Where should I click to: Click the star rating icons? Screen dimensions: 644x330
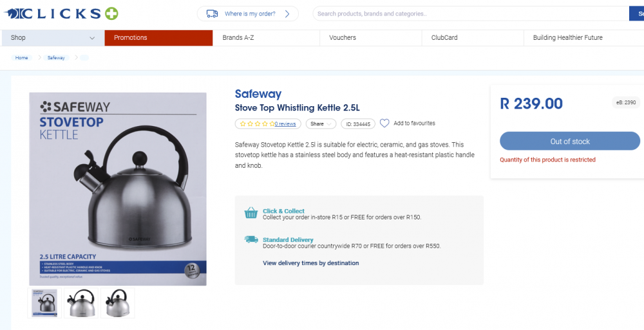(x=257, y=124)
